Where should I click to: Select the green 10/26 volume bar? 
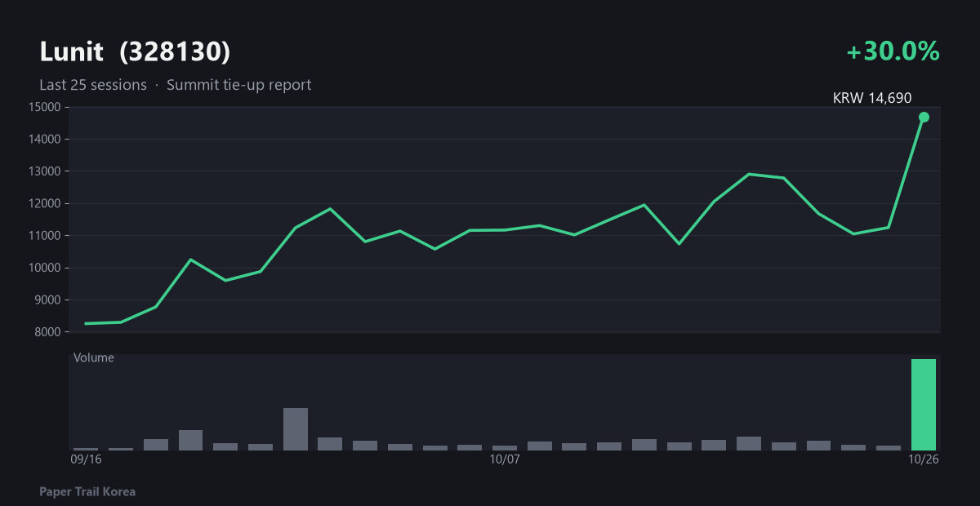tap(924, 405)
